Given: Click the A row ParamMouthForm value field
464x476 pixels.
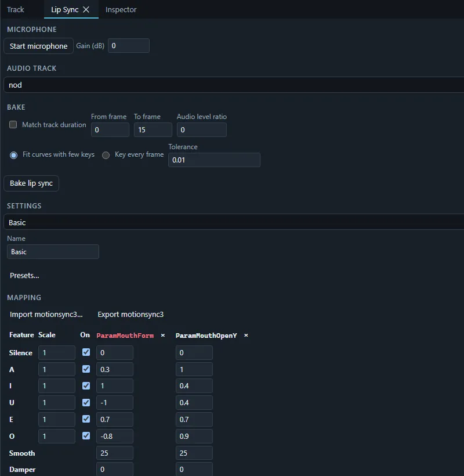Looking at the screenshot, I should 115,369.
